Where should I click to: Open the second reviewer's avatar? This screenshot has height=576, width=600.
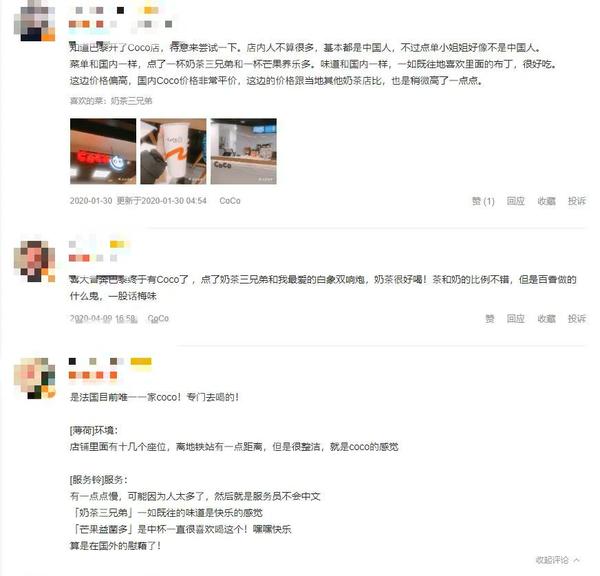[x=34, y=261]
